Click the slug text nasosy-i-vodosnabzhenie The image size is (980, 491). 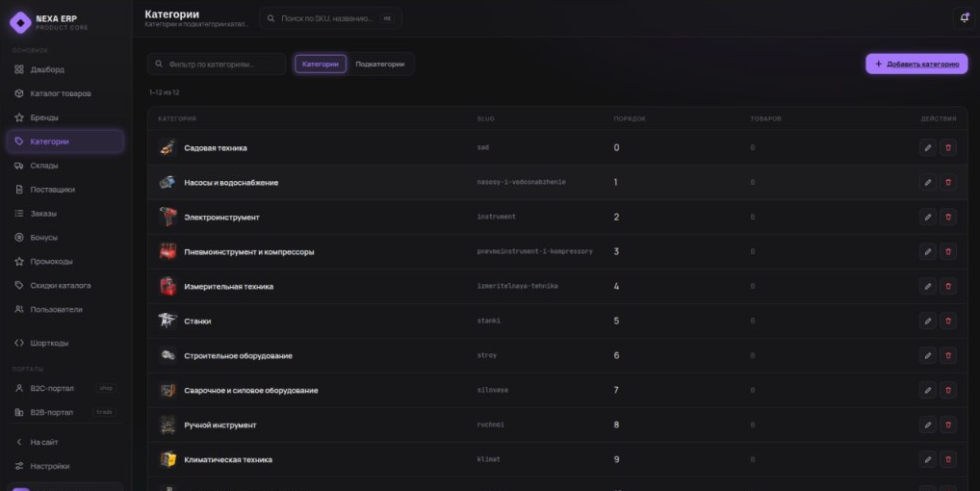coord(521,182)
